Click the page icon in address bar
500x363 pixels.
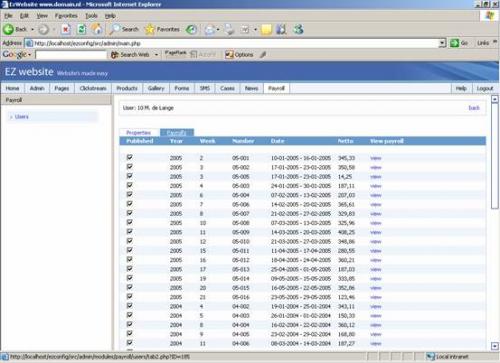pyautogui.click(x=29, y=43)
